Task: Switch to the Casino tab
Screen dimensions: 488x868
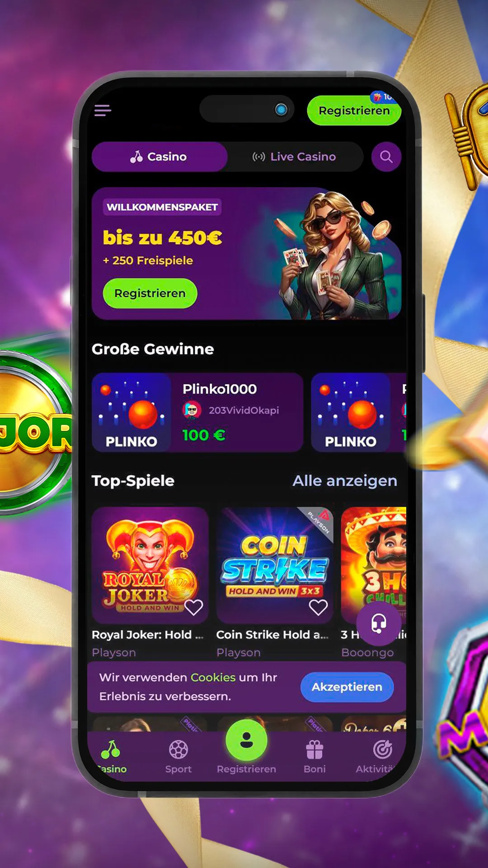Action: pos(160,157)
